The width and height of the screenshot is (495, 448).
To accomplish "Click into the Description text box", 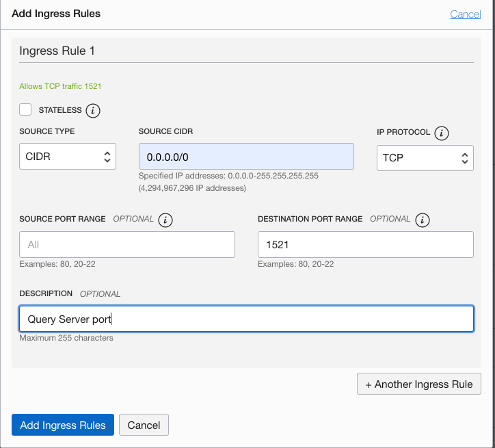I will coord(246,319).
